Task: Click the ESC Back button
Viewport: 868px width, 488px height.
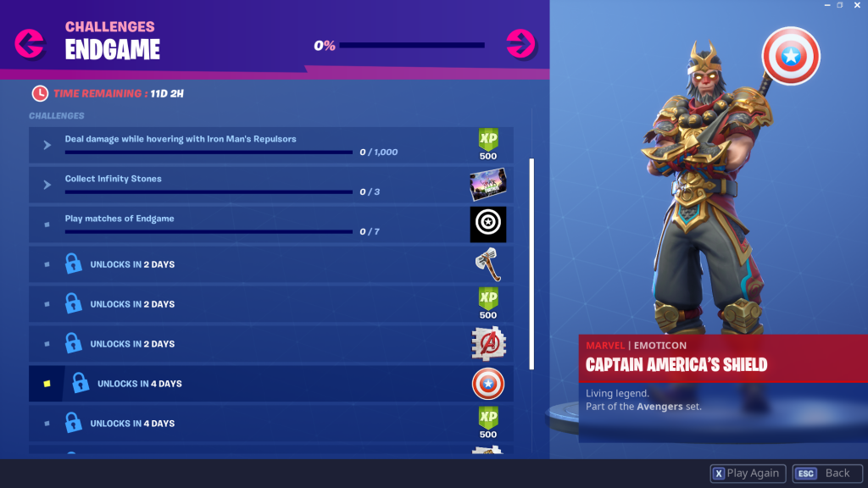Action: 827,473
